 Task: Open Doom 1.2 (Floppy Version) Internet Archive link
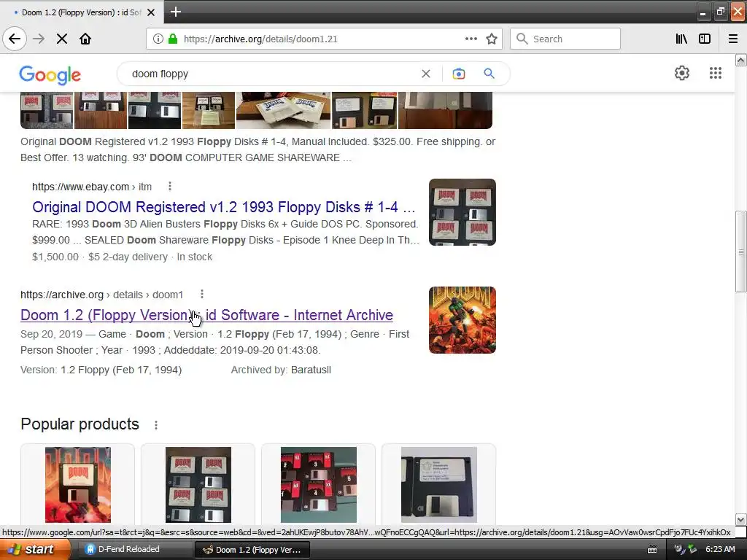pyautogui.click(x=206, y=315)
